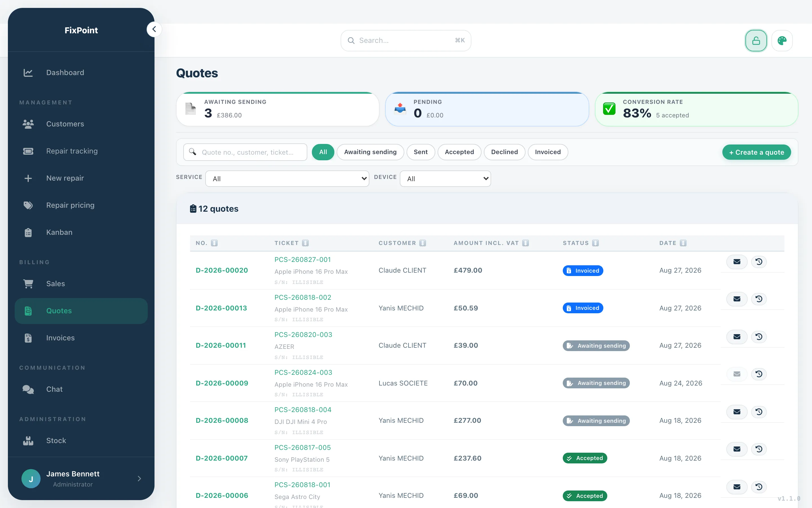This screenshot has width=812, height=508.
Task: Send email for quote D-2026-00011
Action: tap(737, 337)
